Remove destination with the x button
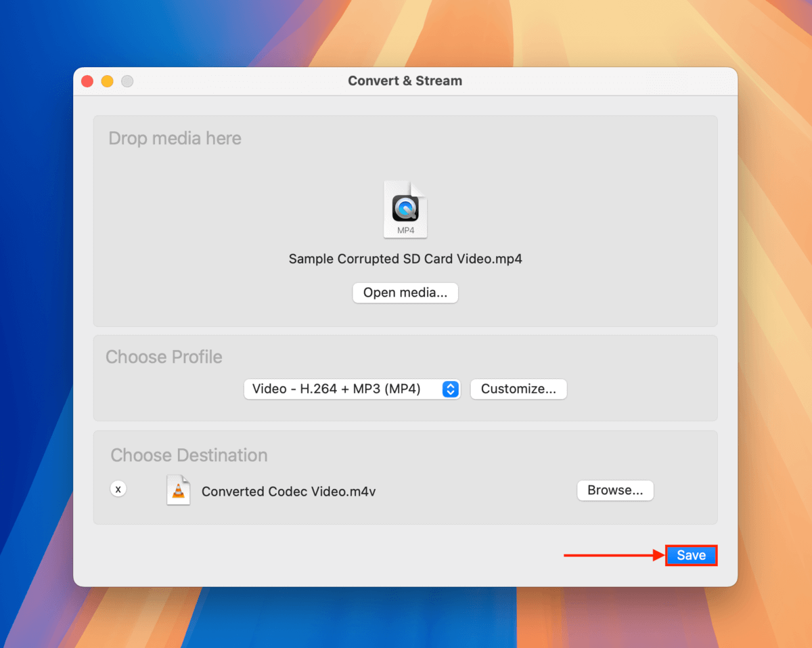 pyautogui.click(x=118, y=489)
